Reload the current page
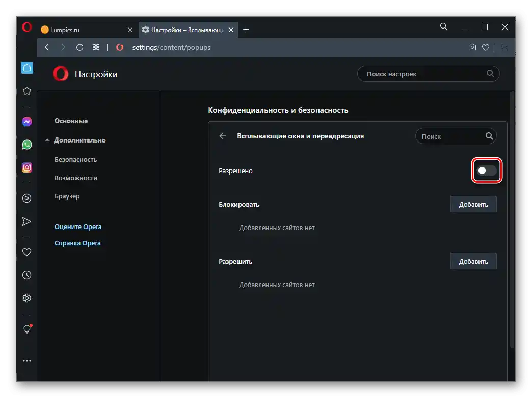 click(79, 47)
